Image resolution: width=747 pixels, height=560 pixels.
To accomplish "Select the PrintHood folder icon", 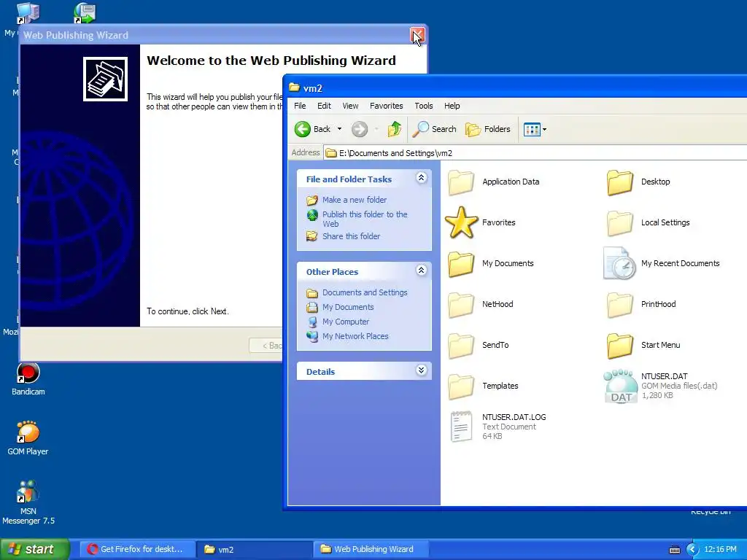I will (620, 304).
